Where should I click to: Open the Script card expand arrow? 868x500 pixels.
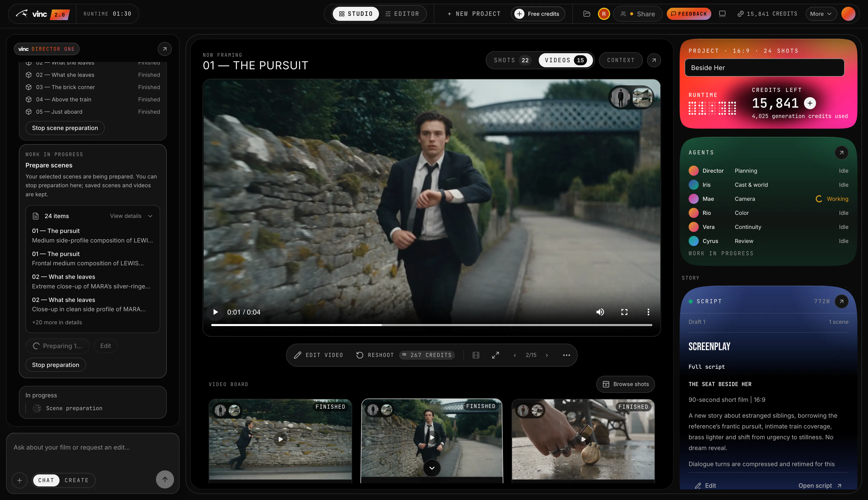(842, 301)
